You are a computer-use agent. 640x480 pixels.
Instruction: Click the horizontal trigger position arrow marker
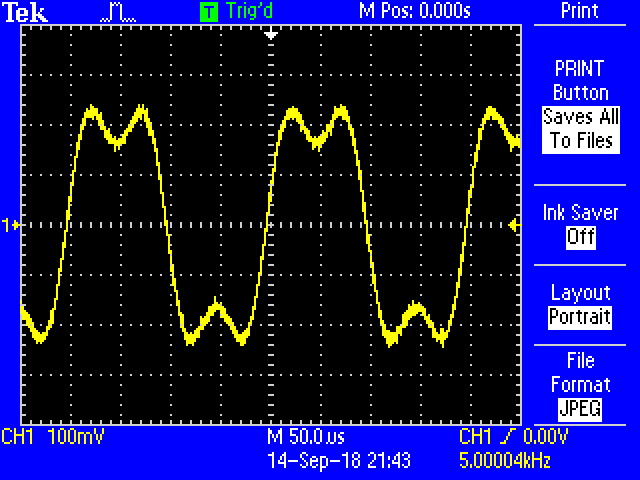point(269,34)
